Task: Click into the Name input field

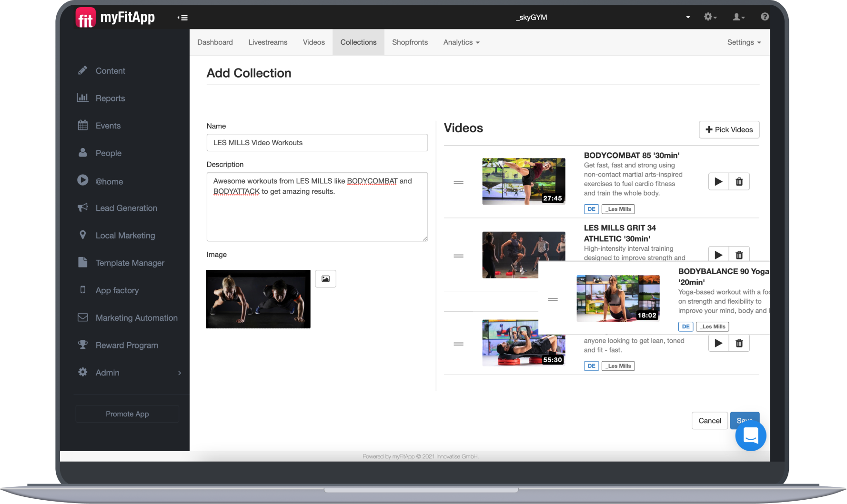Action: pyautogui.click(x=317, y=143)
